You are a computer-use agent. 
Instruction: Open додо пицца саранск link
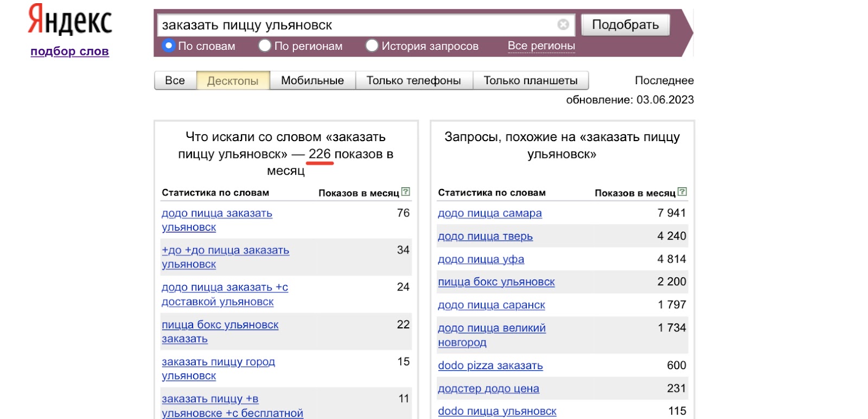pyautogui.click(x=492, y=305)
